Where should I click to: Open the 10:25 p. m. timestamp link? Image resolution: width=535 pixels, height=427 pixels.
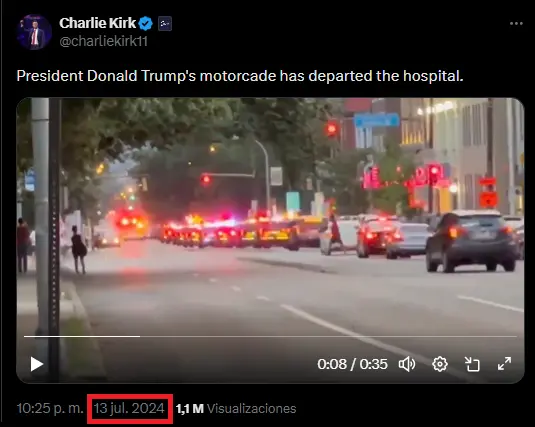tap(50, 408)
